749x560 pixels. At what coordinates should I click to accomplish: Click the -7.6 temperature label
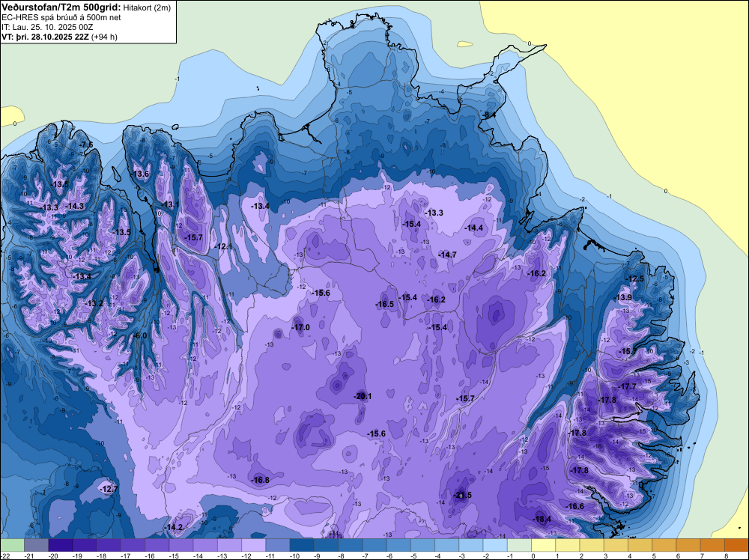point(86,144)
